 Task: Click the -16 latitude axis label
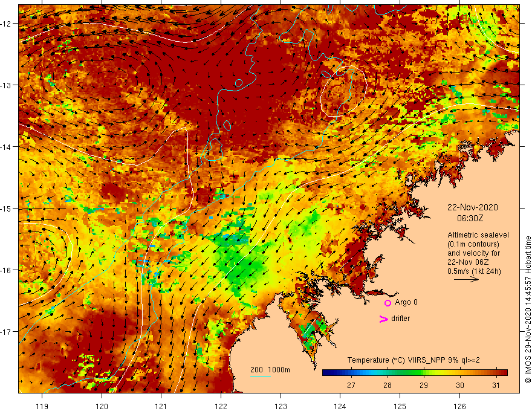point(6,270)
